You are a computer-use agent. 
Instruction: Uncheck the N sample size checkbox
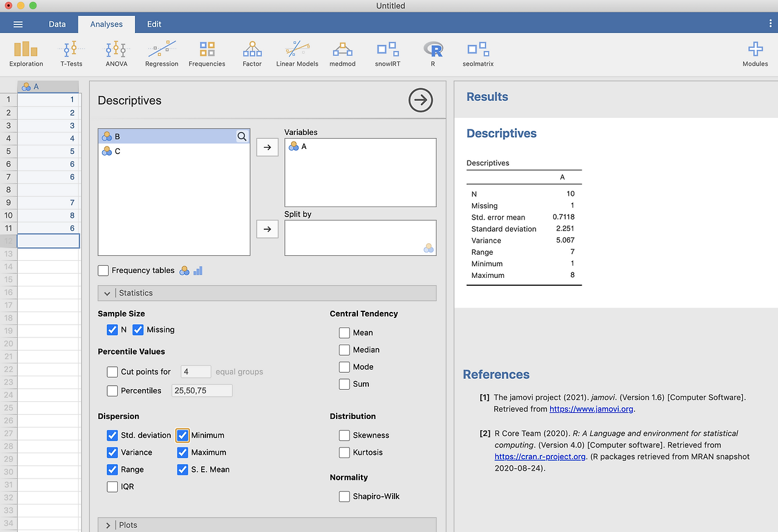pos(112,330)
